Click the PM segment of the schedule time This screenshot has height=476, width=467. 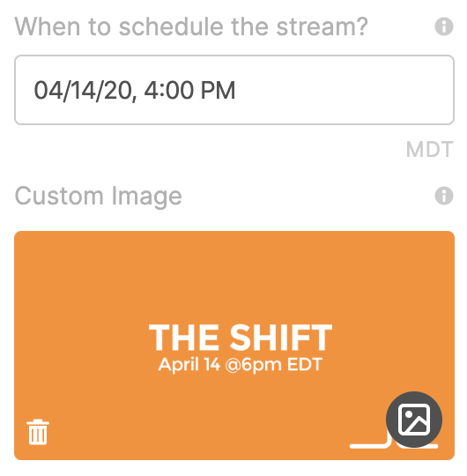click(218, 90)
